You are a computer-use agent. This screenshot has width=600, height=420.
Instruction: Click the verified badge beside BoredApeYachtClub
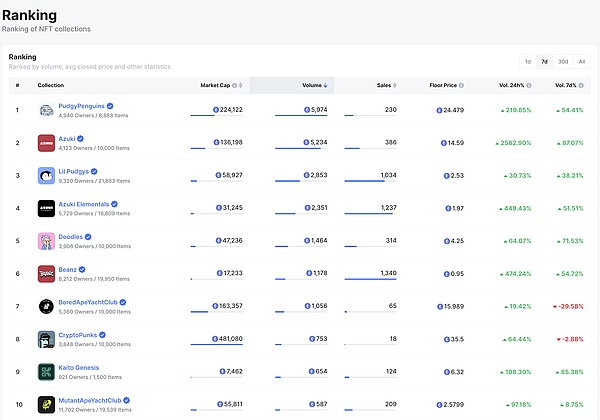pos(123,302)
